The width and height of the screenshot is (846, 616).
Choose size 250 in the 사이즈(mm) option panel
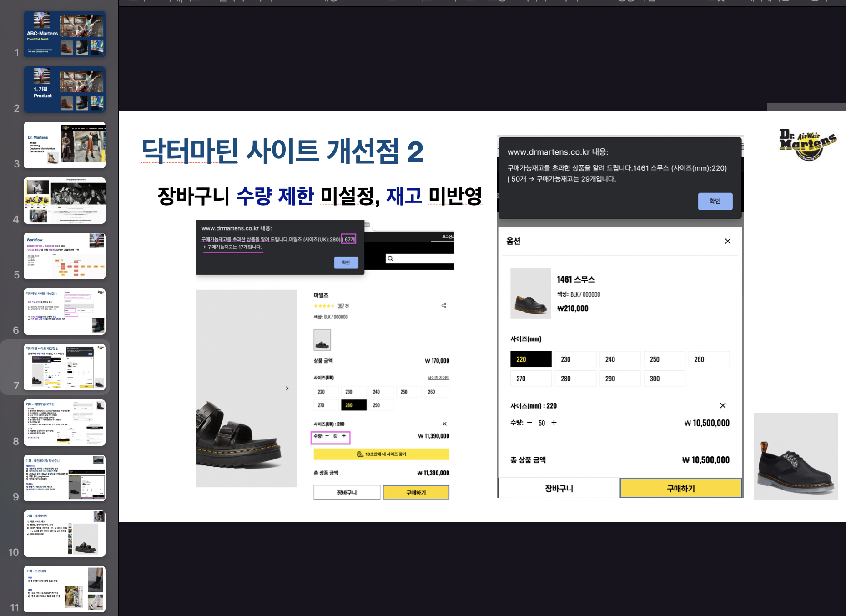coord(665,359)
